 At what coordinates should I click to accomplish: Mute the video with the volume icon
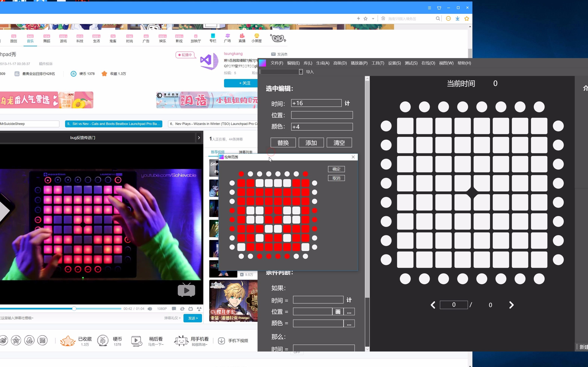[x=150, y=309]
